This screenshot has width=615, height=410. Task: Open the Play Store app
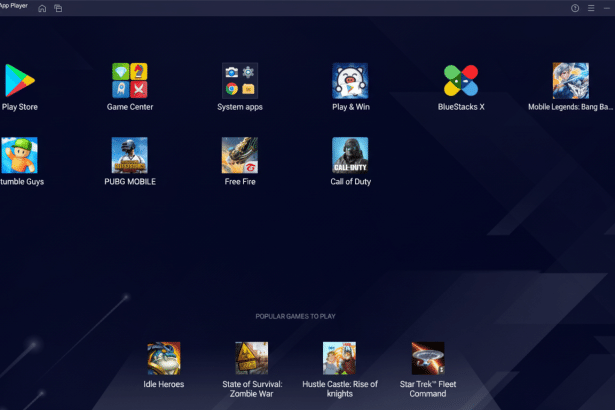(20, 81)
